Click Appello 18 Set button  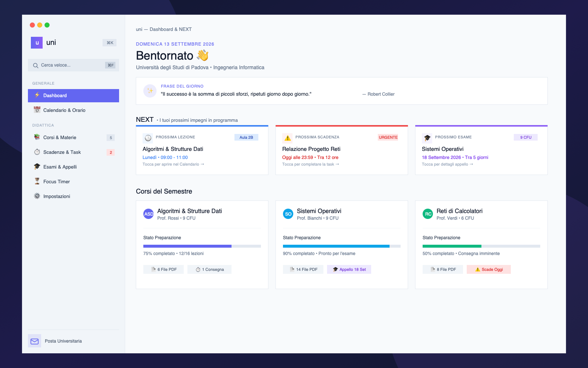coord(349,269)
